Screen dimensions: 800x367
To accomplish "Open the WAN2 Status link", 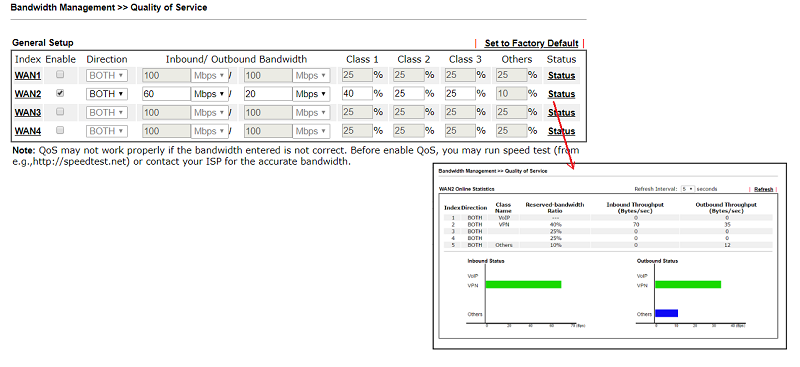I will coord(561,94).
